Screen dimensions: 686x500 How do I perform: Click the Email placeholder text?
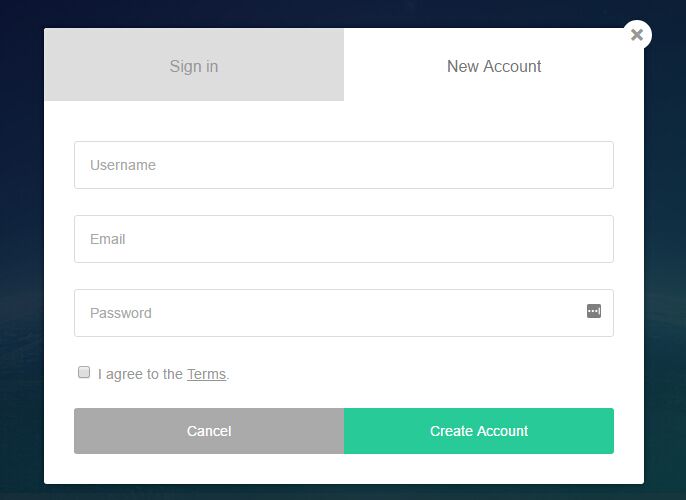pyautogui.click(x=108, y=239)
